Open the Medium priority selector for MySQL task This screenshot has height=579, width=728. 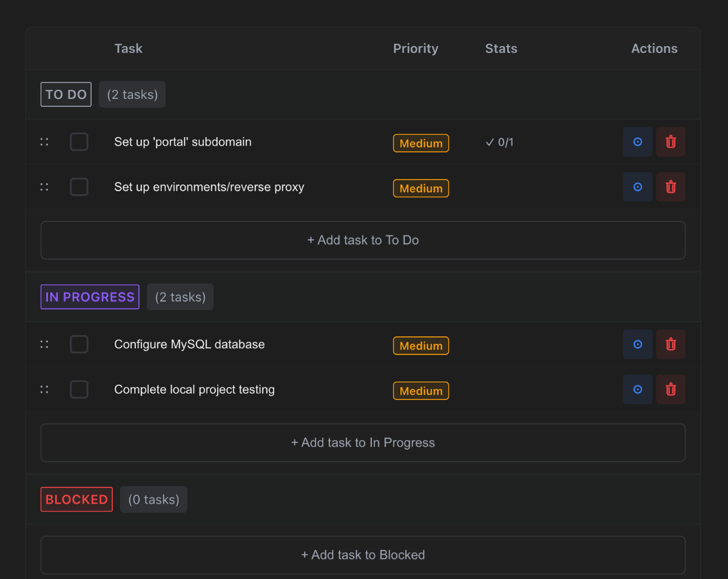coord(421,345)
